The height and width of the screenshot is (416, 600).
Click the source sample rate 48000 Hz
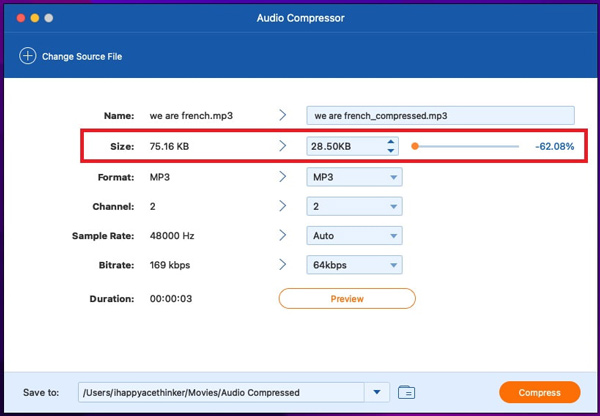(x=172, y=236)
